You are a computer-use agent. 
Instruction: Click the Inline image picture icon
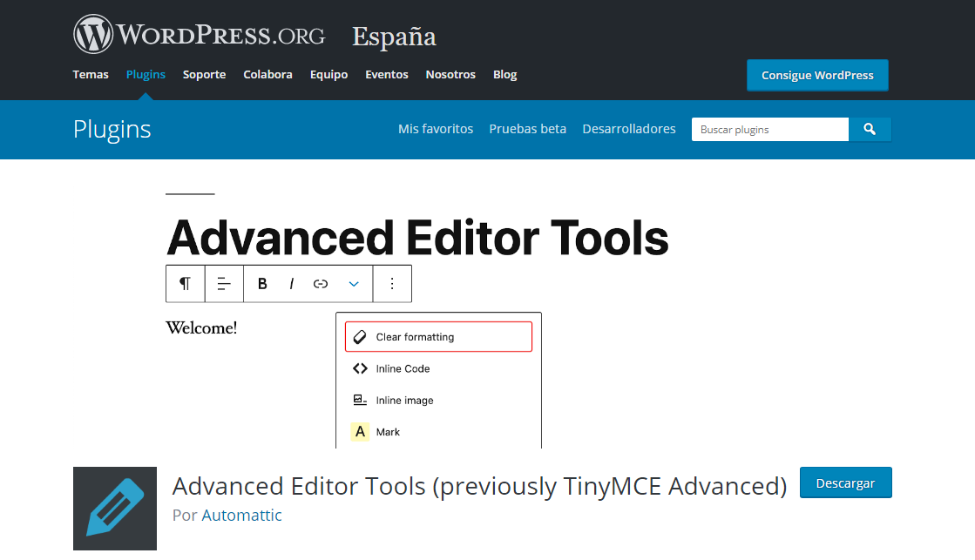tap(359, 401)
